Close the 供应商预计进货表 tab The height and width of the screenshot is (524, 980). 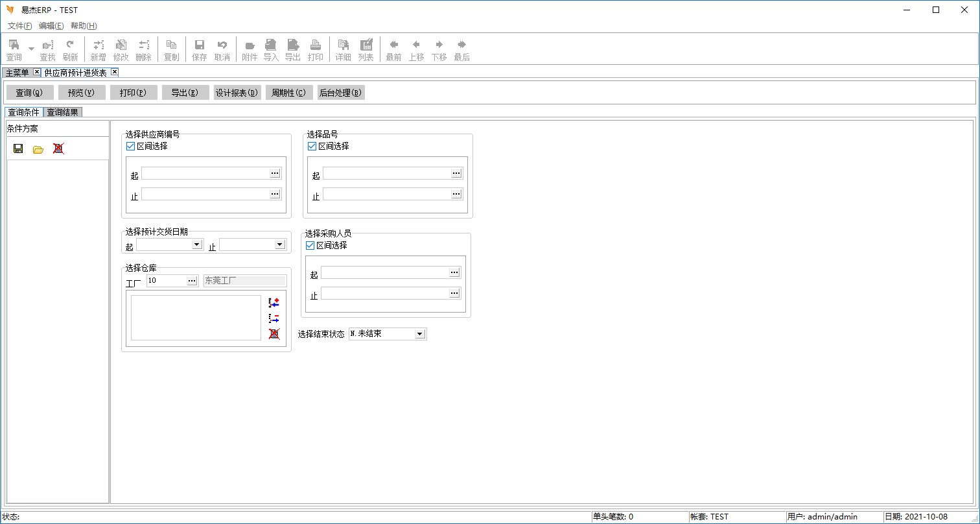click(x=115, y=72)
